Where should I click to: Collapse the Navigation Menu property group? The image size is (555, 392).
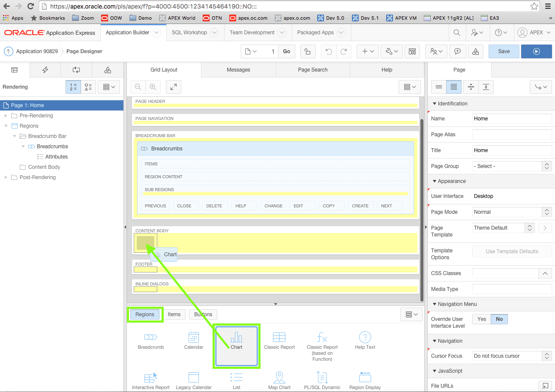(x=435, y=304)
